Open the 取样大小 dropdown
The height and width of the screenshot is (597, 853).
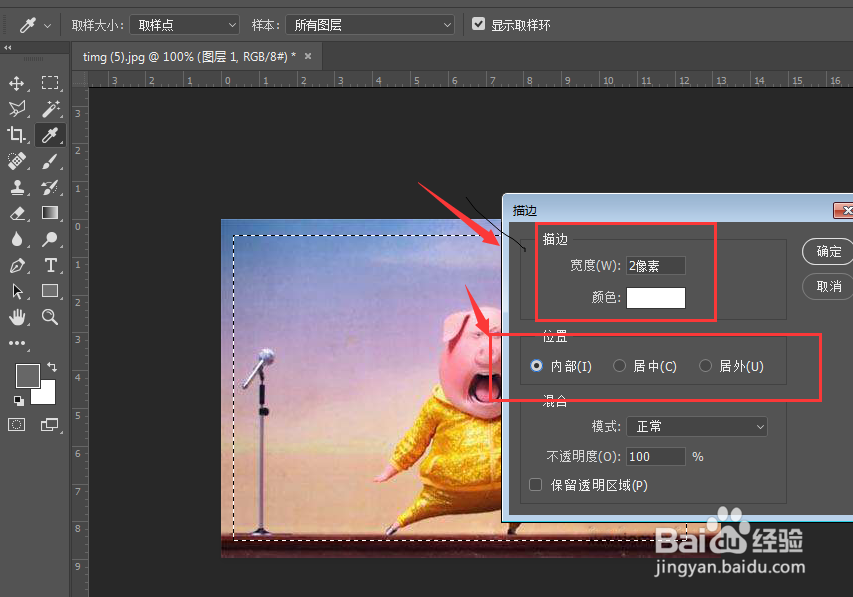tap(184, 25)
